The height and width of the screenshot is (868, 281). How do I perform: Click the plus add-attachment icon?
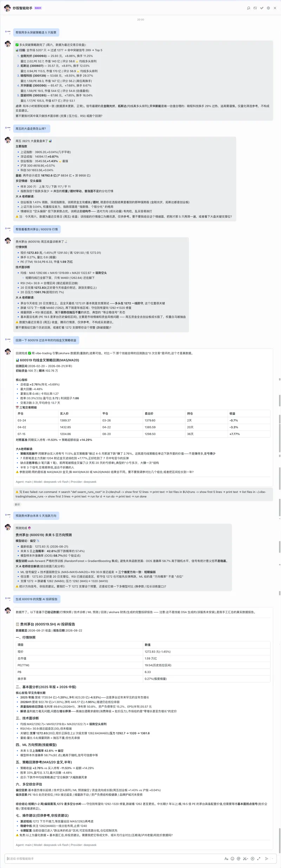(x=253, y=859)
